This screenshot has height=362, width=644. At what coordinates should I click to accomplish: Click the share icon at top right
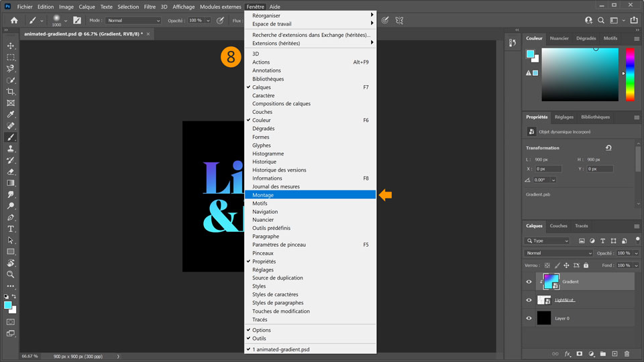click(x=634, y=20)
